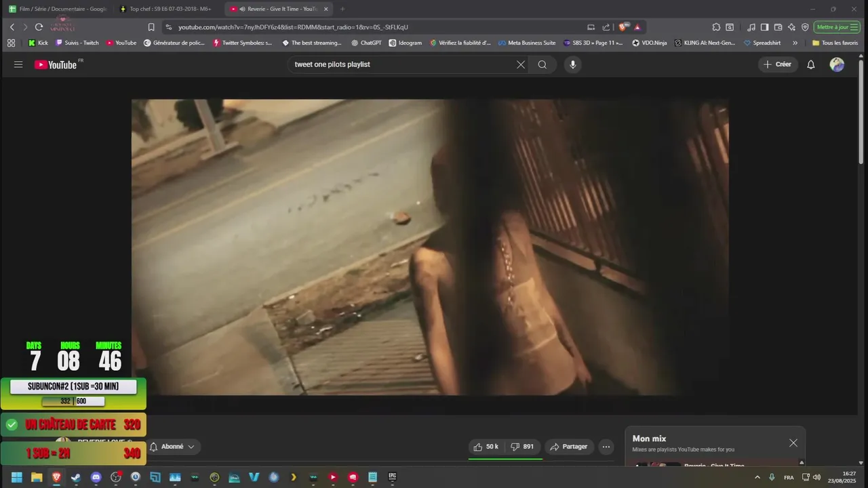Open more actions three-dot menu
Screen dimensions: 868x488
606,447
